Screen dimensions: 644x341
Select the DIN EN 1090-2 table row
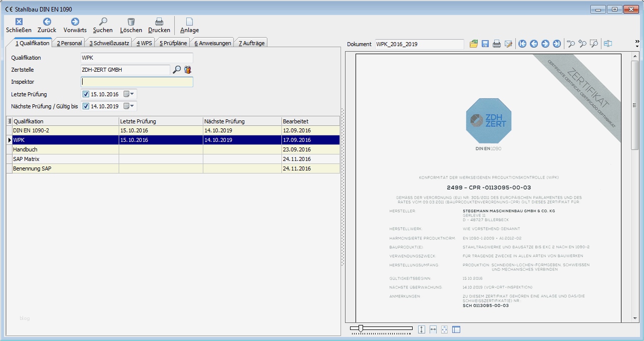65,130
